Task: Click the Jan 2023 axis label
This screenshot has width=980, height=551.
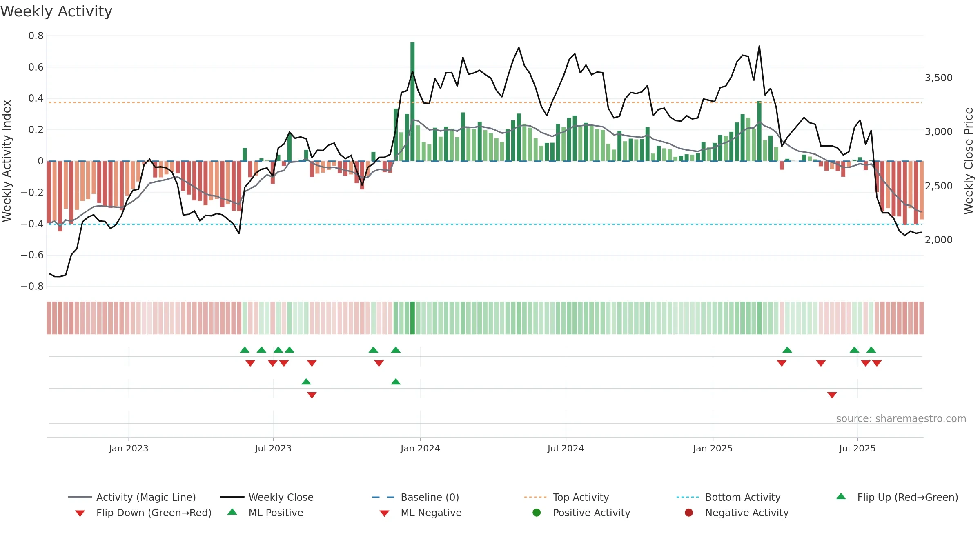Action: (129, 448)
